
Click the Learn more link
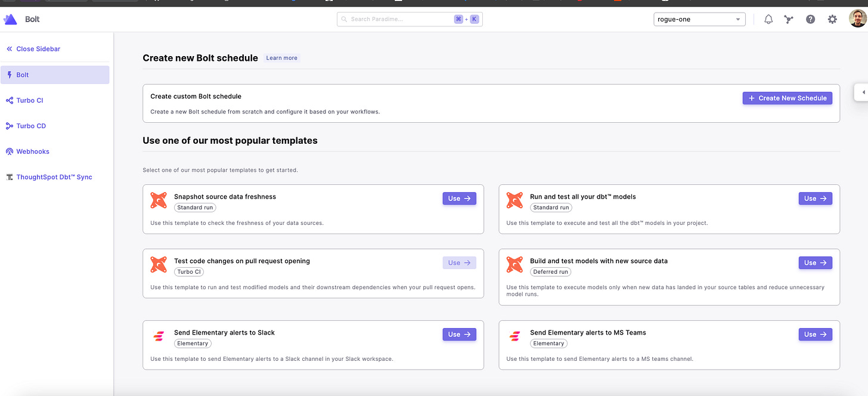pyautogui.click(x=282, y=58)
